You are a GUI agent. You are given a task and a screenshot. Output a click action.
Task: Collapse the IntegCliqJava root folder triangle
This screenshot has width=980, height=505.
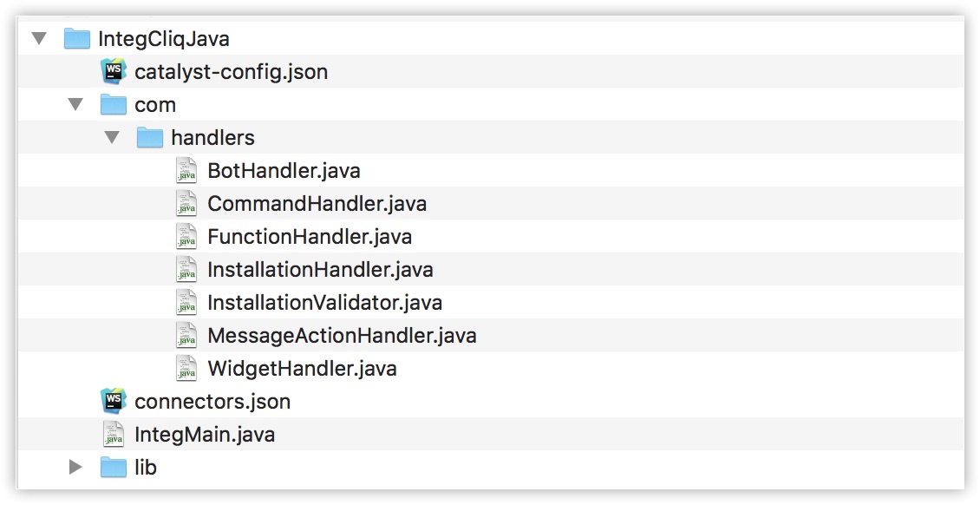point(39,39)
